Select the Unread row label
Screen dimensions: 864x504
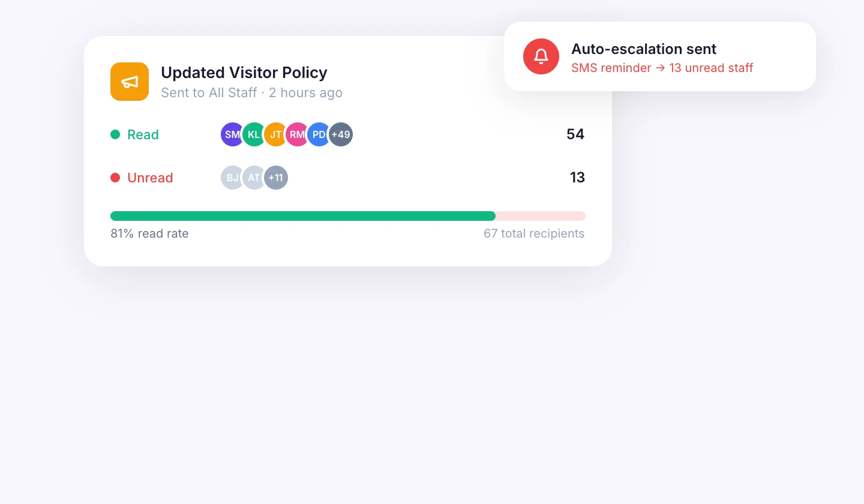pyautogui.click(x=150, y=178)
